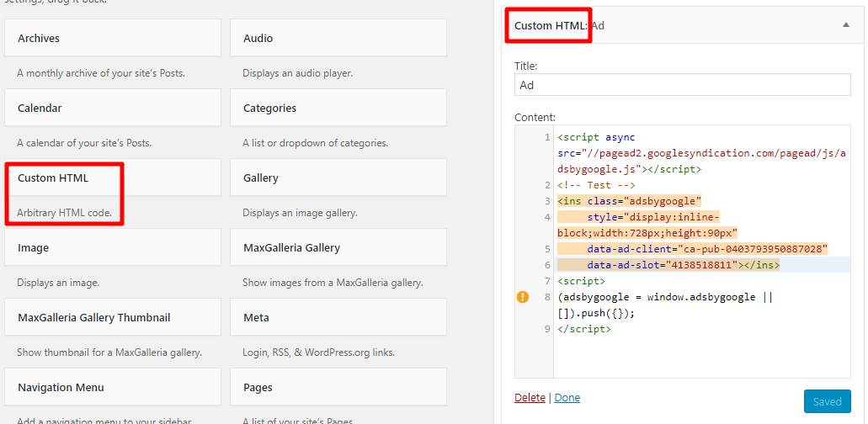The image size is (868, 424).
Task: Click the Content: label
Action: click(535, 117)
